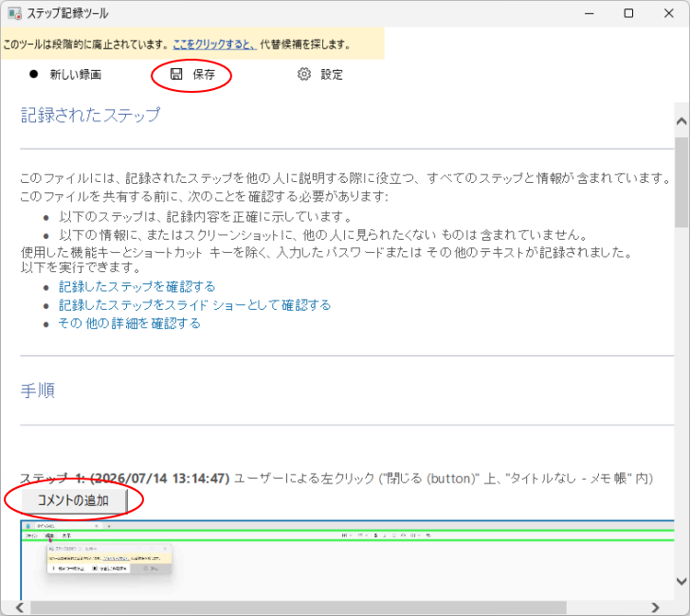Screen dimensions: 690x616
Task: Click the 保存 label in the toolbar
Action: click(204, 74)
